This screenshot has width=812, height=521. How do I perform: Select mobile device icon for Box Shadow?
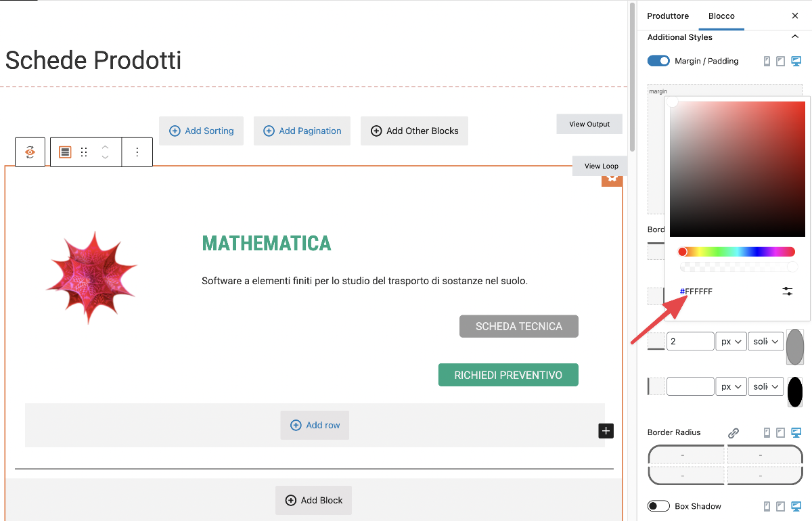[x=767, y=506]
